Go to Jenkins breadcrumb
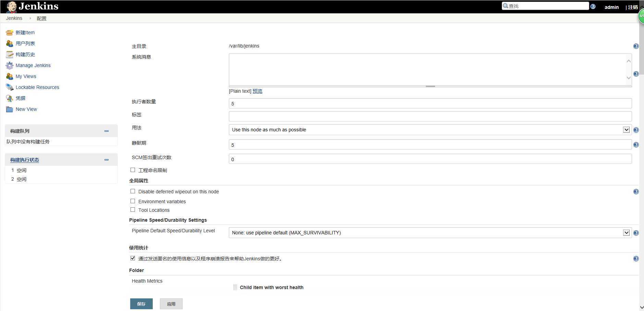 pos(14,18)
